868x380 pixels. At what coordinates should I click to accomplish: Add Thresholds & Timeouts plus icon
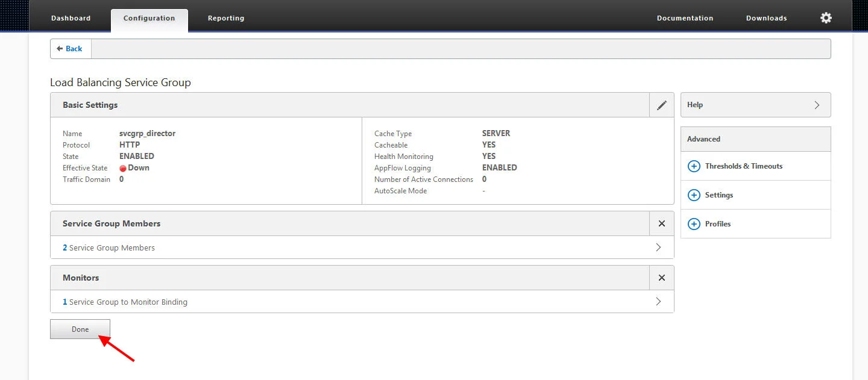pos(694,166)
